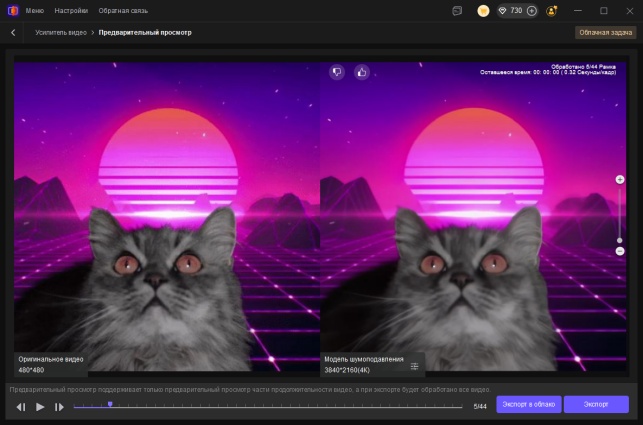Give thumbs down feedback on result
Screen dimensions: 643x425
(x=337, y=72)
